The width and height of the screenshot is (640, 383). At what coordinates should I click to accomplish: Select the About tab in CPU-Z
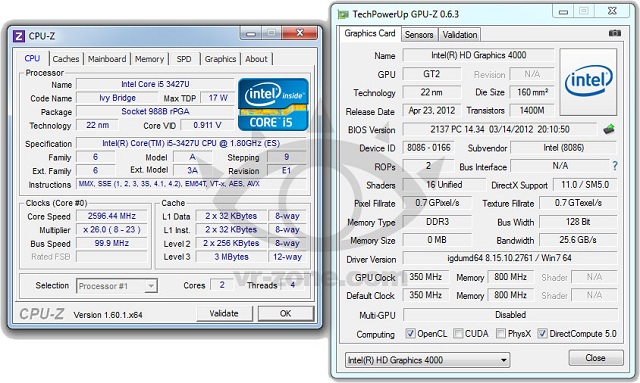(256, 59)
